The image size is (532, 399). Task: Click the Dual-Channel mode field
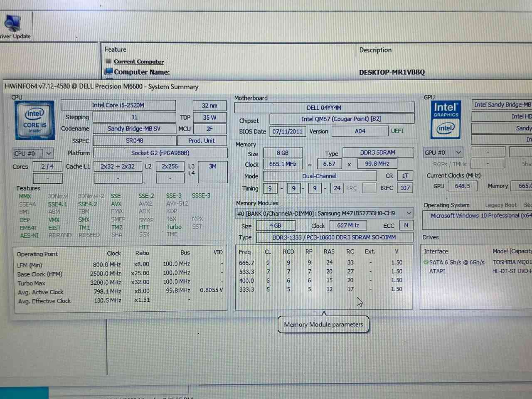click(x=320, y=176)
